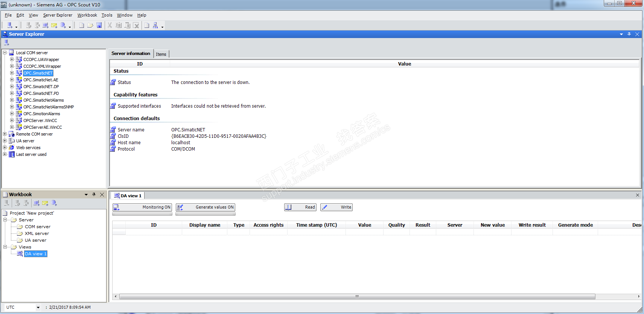This screenshot has width=644, height=314.
Task: Click the Time stamp (UTC) column header
Action: [x=317, y=225]
